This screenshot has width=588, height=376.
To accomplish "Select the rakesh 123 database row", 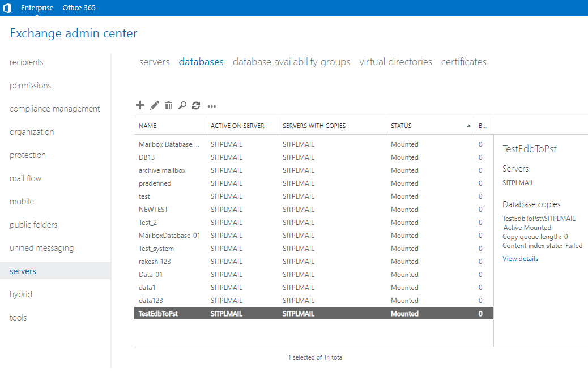I will [x=155, y=262].
